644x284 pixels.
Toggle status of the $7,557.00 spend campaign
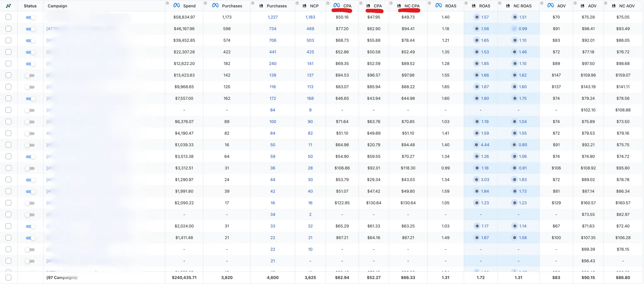click(x=31, y=99)
